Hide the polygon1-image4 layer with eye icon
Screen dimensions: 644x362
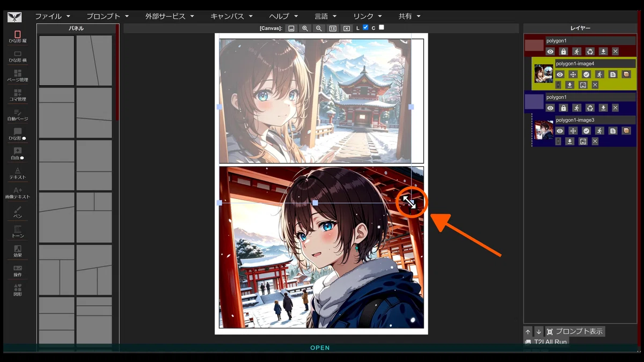(x=560, y=75)
